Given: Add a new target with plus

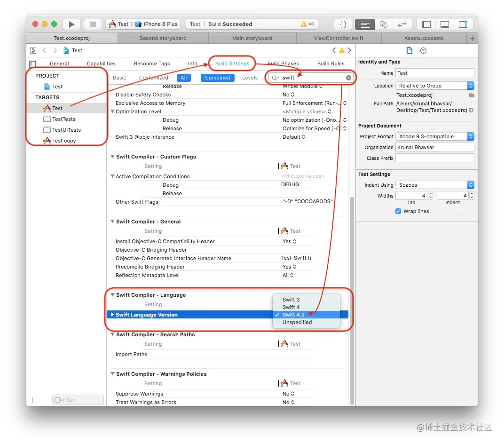Looking at the screenshot, I should (x=32, y=400).
